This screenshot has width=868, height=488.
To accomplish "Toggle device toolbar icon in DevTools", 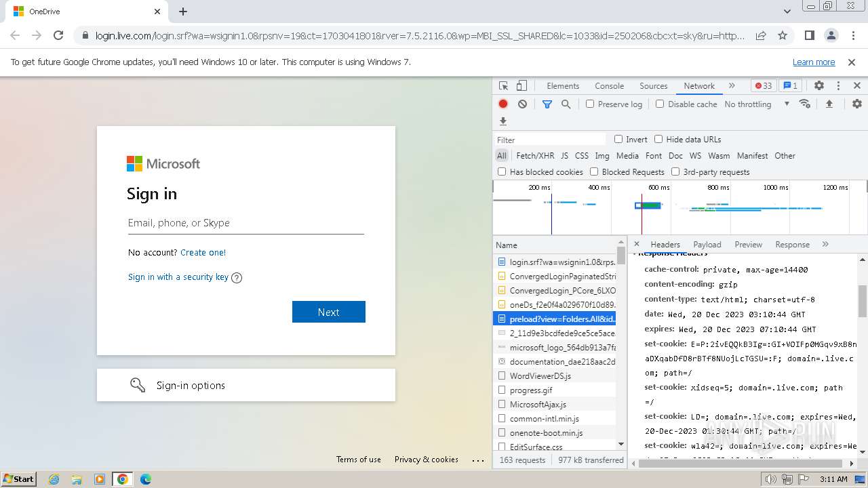I will point(521,86).
